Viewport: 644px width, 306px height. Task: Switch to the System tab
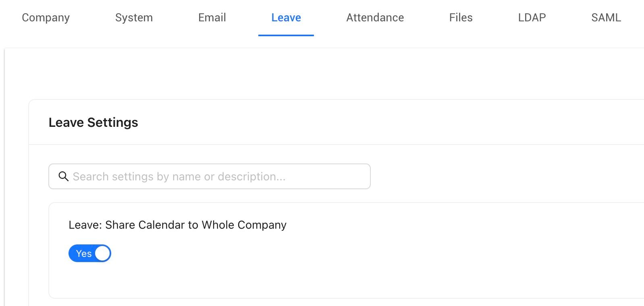134,18
